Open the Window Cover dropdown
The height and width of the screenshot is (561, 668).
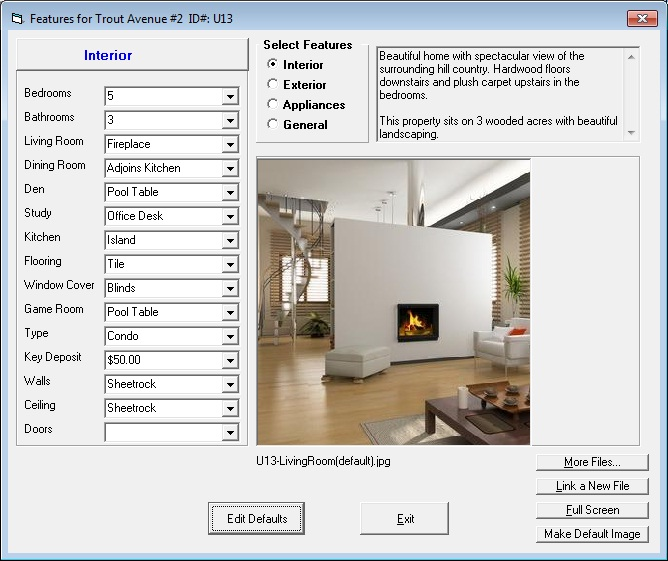pyautogui.click(x=230, y=288)
